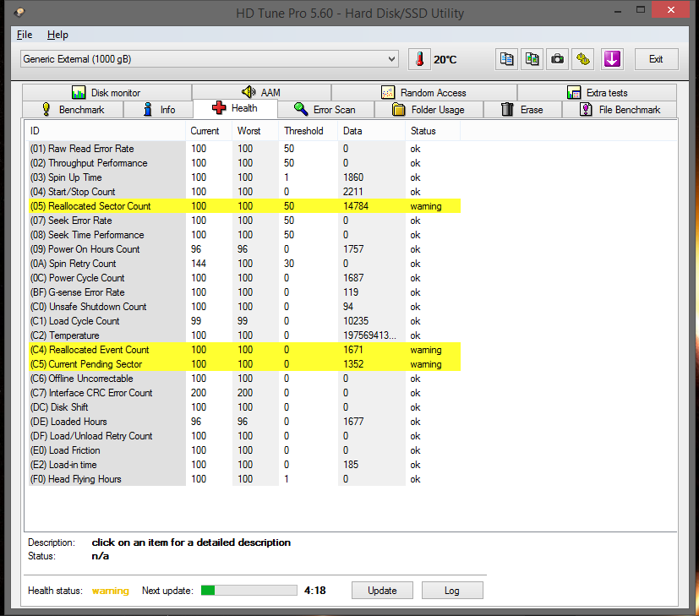699x616 pixels.
Task: Select the Spin Retry Count row
Action: [244, 264]
